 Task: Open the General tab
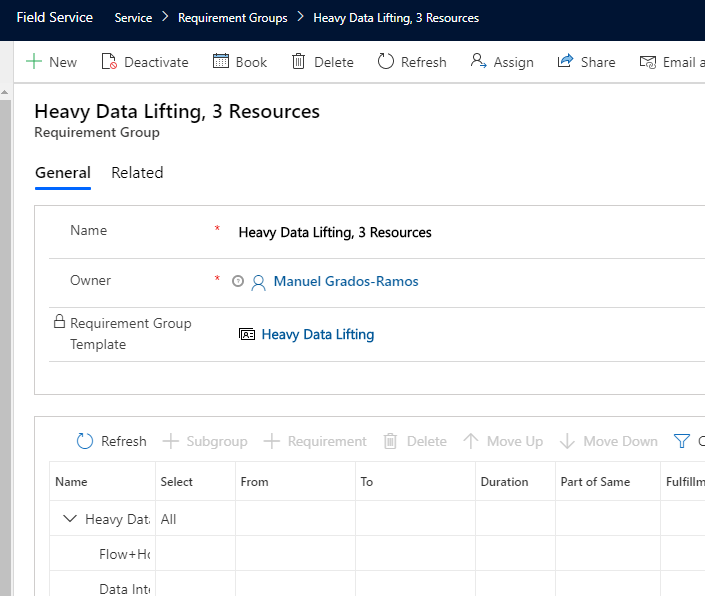coord(63,173)
